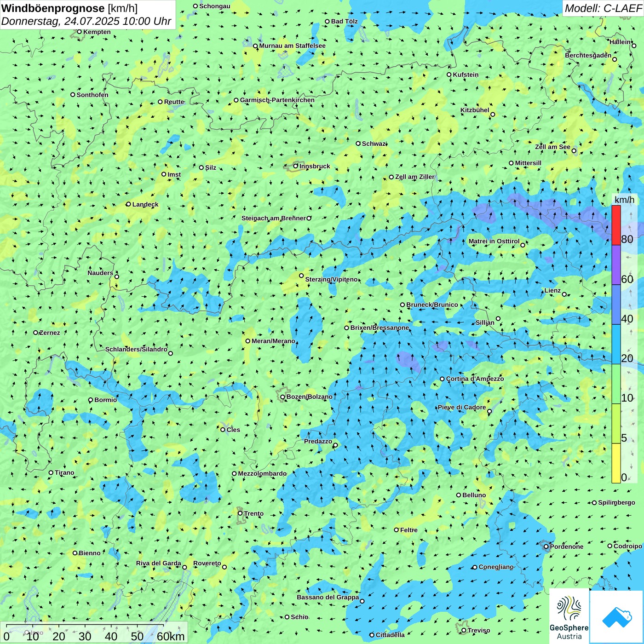Click the Hallein label
The width and height of the screenshot is (644, 644).
(x=621, y=42)
